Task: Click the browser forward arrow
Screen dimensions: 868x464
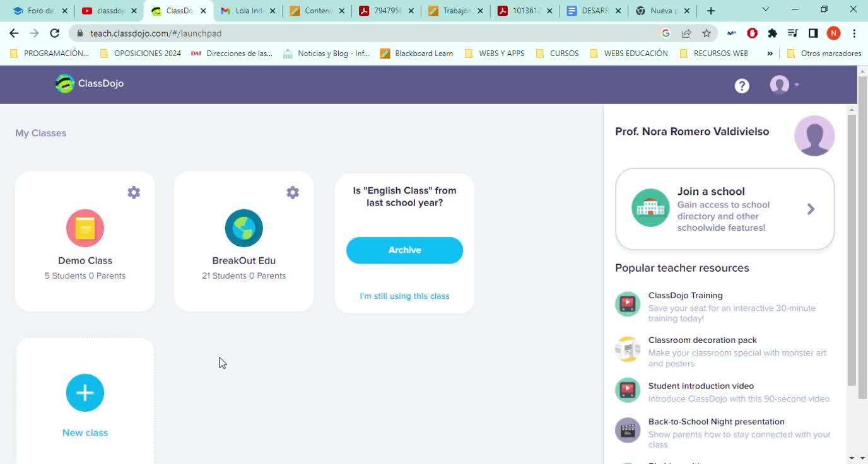Action: 34,33
